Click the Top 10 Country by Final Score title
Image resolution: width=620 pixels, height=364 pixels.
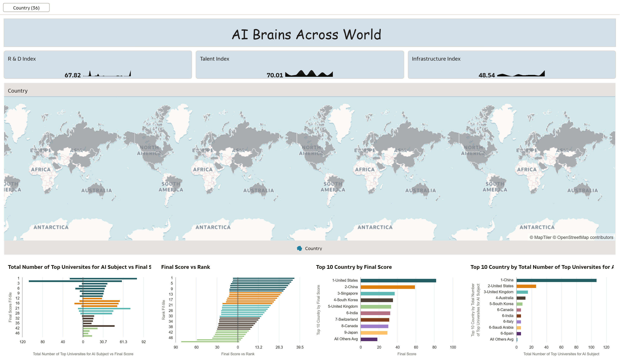coord(354,267)
